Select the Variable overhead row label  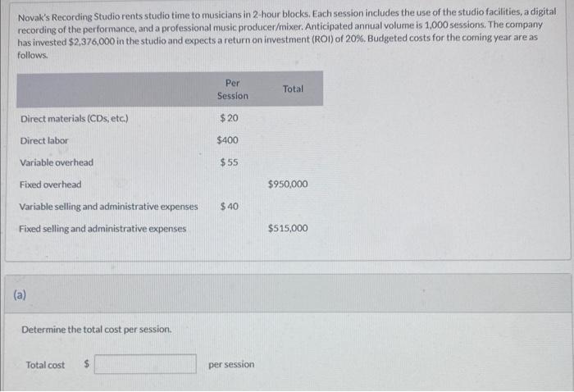tap(57, 162)
